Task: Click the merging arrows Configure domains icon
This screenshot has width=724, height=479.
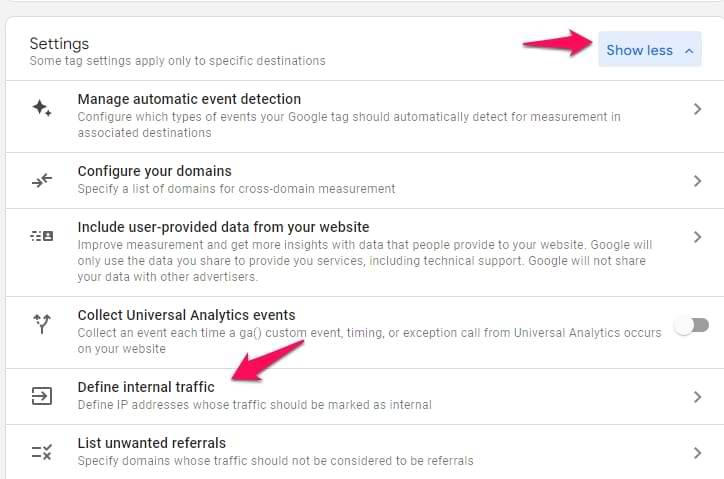Action: pyautogui.click(x=42, y=181)
